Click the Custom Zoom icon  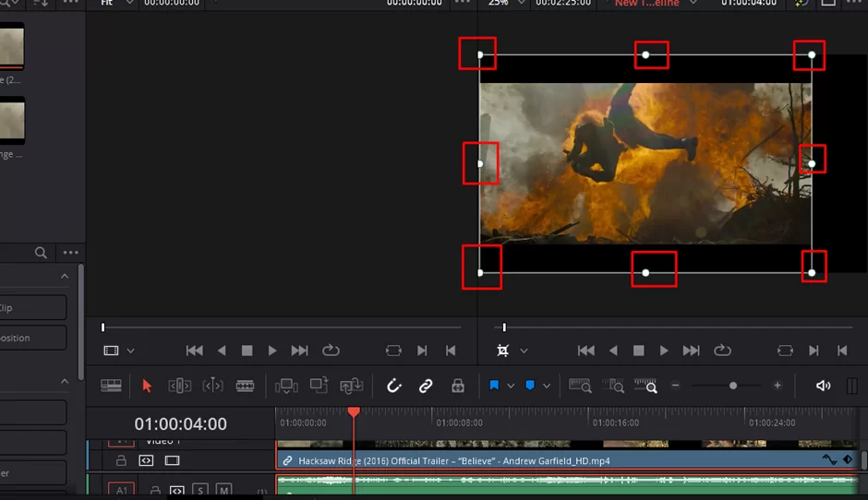click(645, 386)
